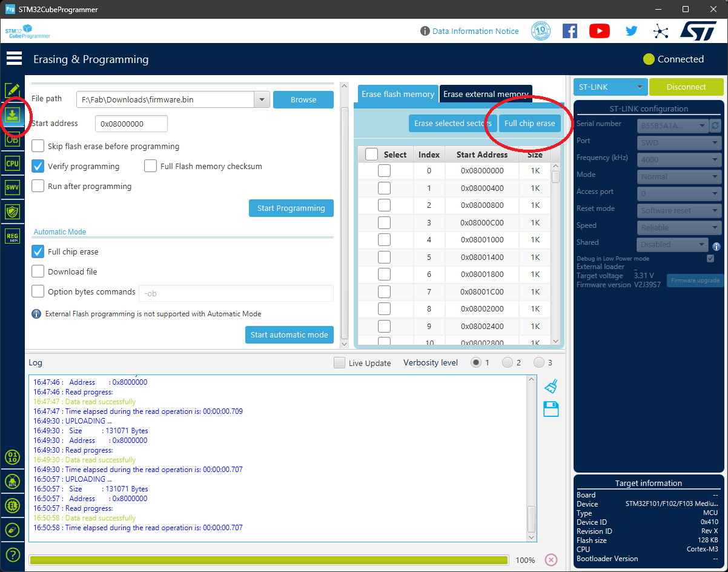This screenshot has height=572, width=728.
Task: Open the help question mark icon
Action: click(12, 554)
